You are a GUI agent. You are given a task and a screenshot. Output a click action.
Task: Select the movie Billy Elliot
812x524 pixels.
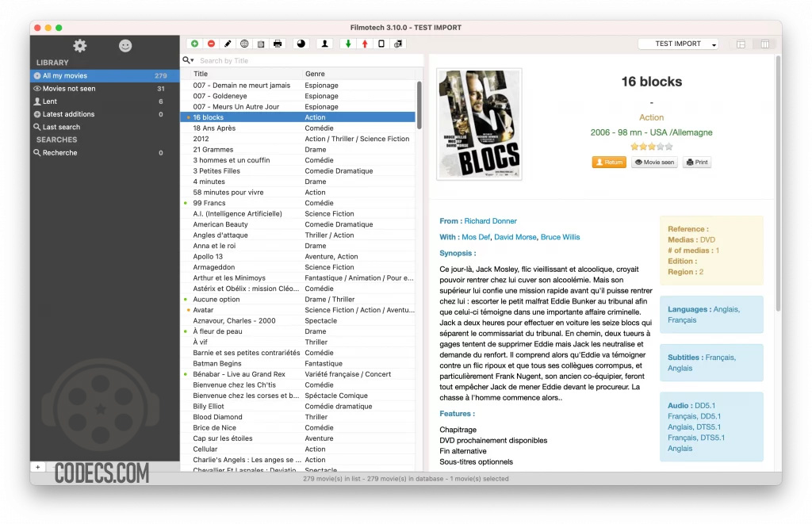[x=298, y=407]
